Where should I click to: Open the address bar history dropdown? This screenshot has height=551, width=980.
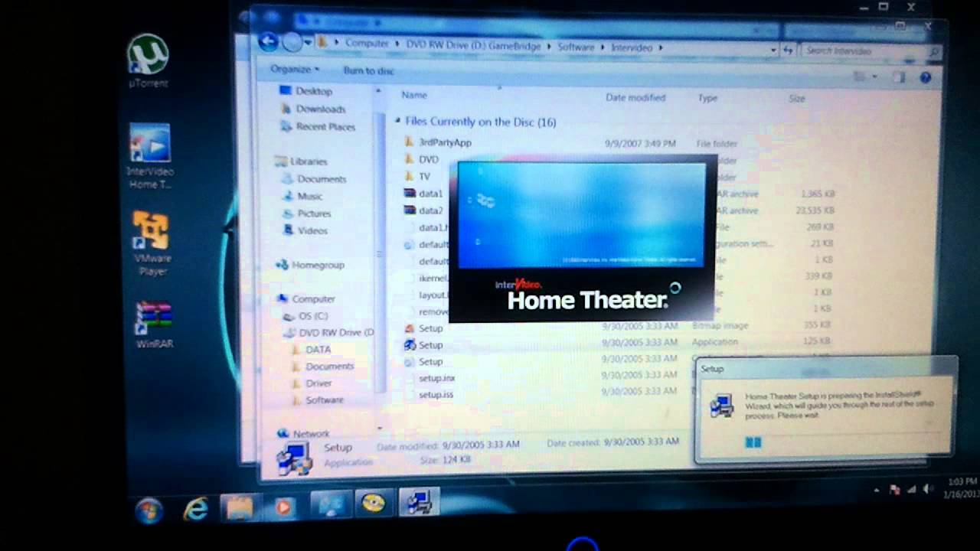click(773, 50)
